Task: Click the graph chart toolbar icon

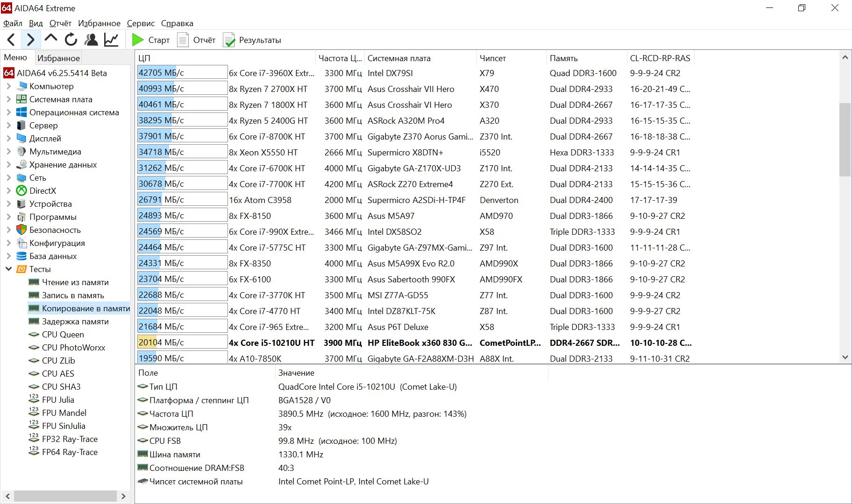Action: pos(111,40)
